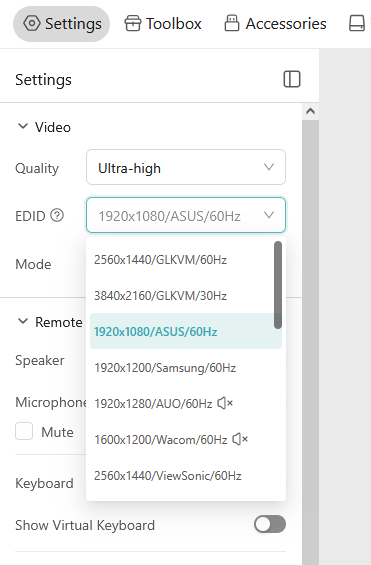Click the Mode label text

tap(33, 264)
